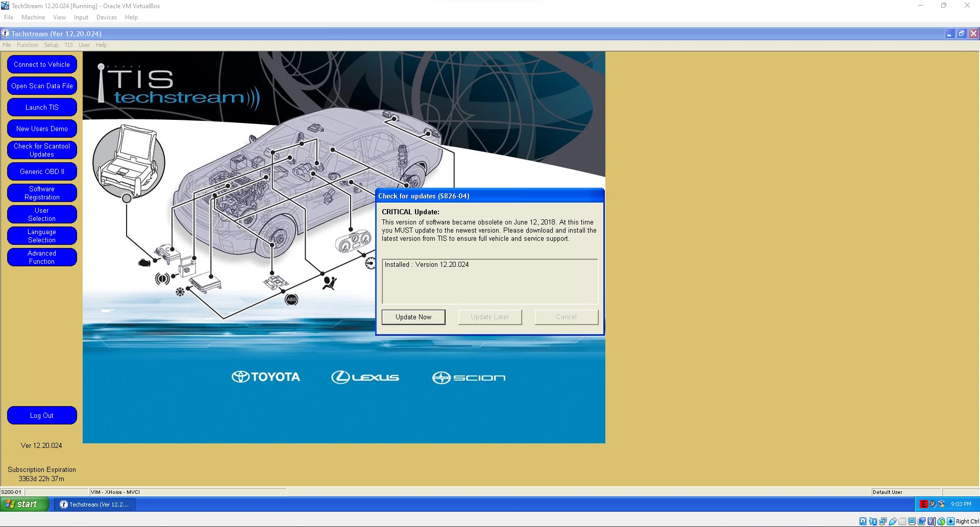
Task: Click the ABS system icon
Action: pyautogui.click(x=291, y=299)
